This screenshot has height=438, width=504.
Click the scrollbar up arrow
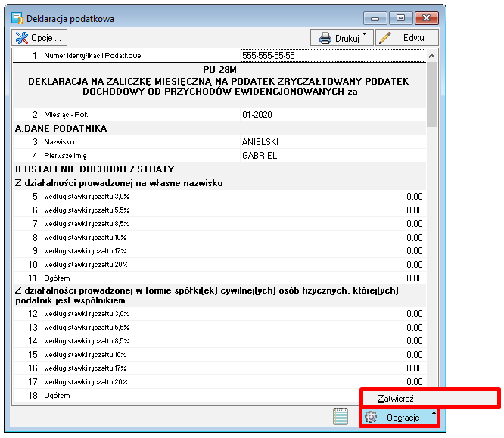431,56
